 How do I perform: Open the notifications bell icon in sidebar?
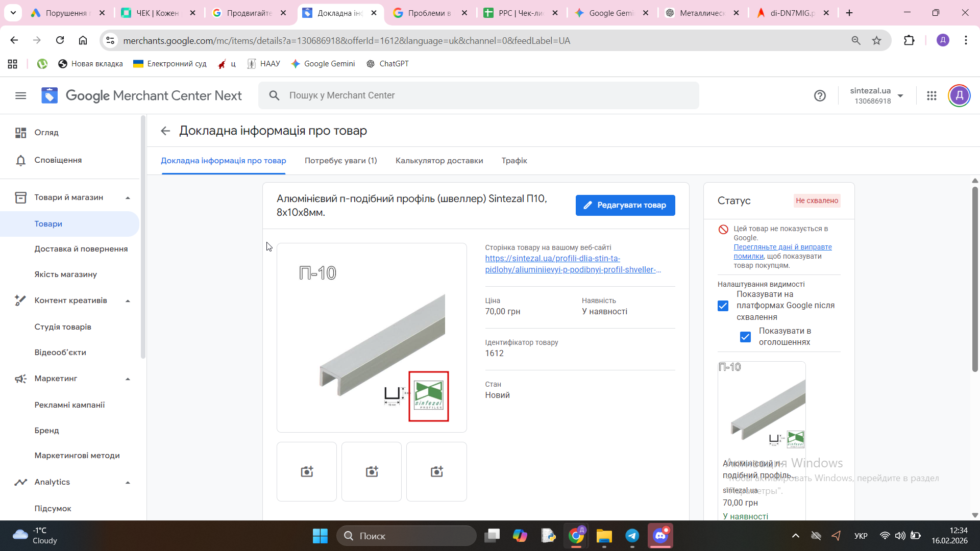20,160
